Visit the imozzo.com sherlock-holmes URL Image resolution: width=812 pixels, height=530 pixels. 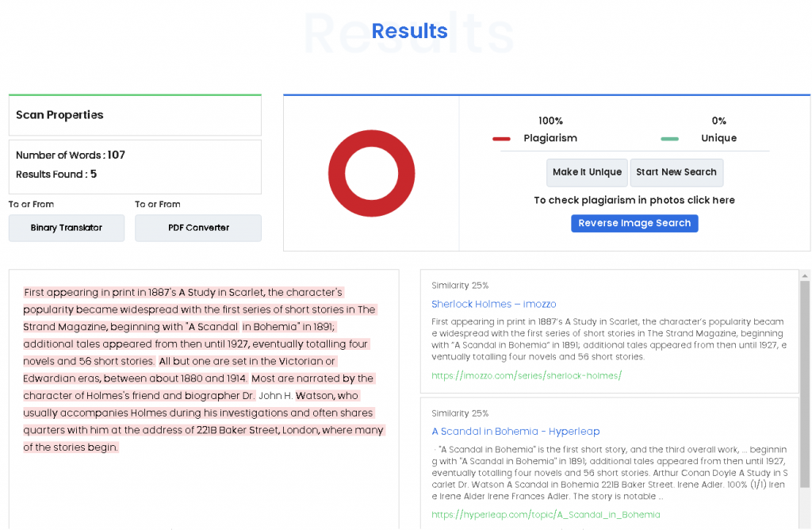coord(526,375)
